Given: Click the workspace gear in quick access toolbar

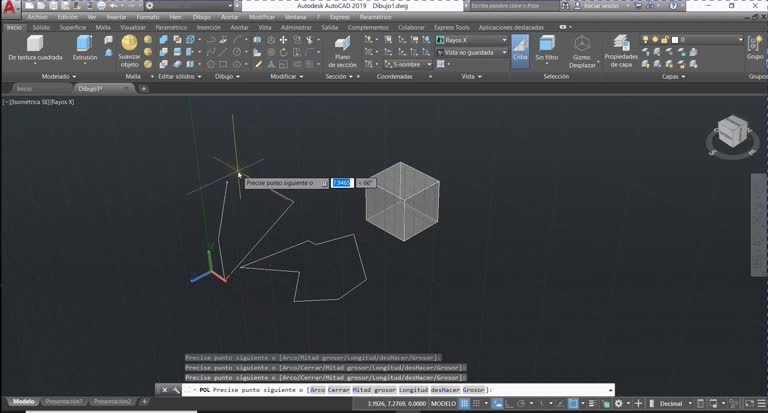Looking at the screenshot, I should [149, 6].
